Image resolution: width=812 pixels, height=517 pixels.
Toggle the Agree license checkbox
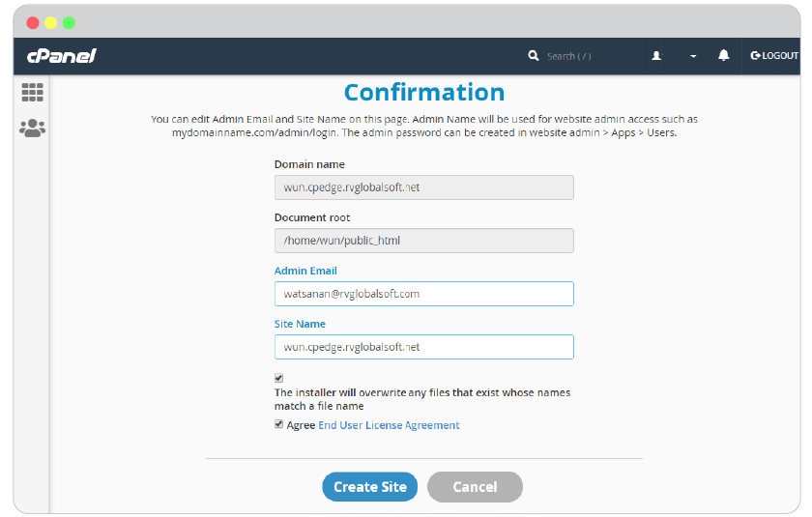click(278, 424)
